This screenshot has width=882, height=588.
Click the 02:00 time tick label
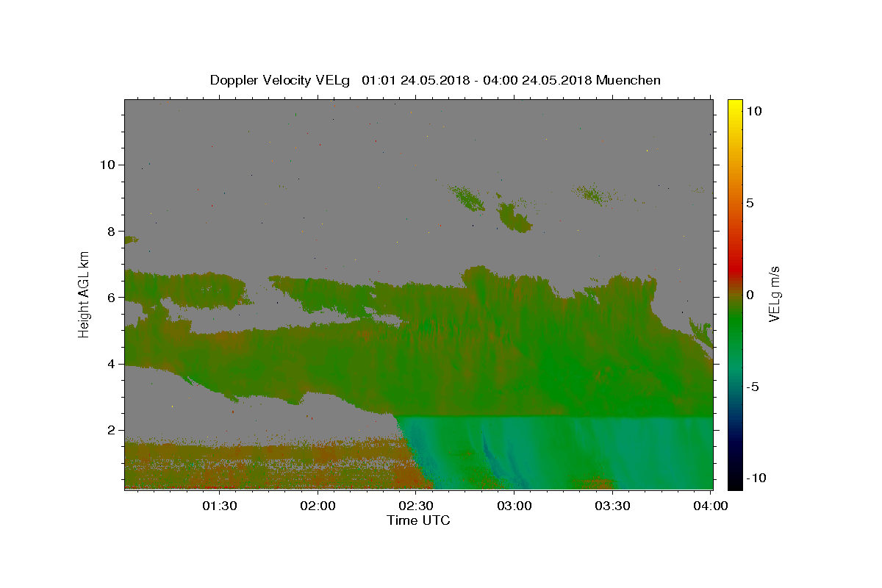319,506
